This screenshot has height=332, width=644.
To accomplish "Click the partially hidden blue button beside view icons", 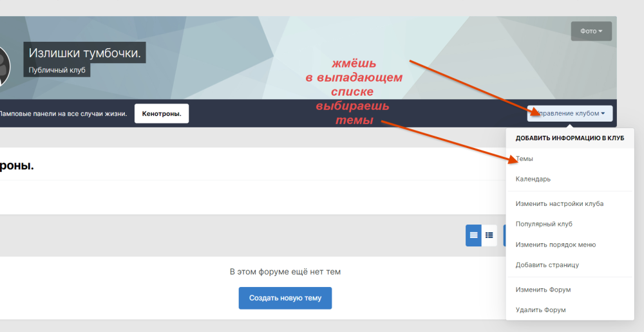I will (x=504, y=235).
